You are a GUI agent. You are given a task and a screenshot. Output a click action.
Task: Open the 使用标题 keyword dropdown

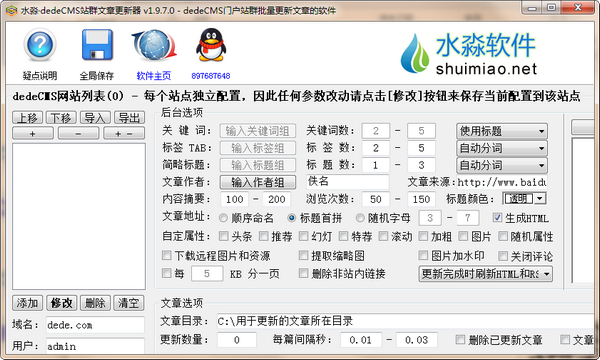coord(502,131)
